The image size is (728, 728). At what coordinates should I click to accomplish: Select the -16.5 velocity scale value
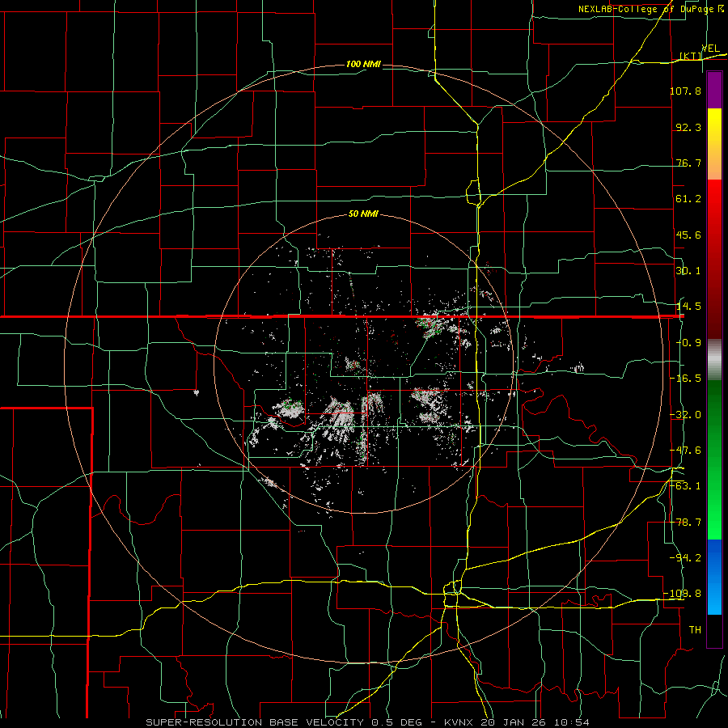click(x=685, y=379)
